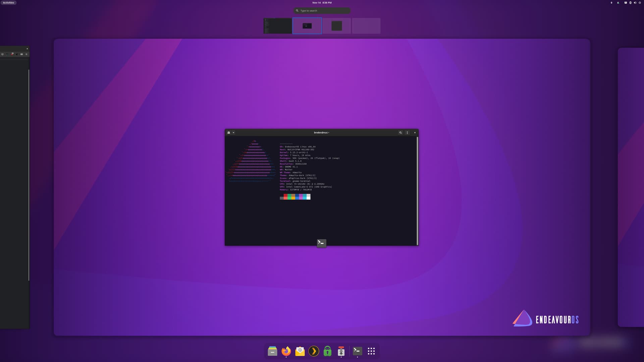Click the terminal window scrollbar
Screen dimensions: 644x362
[417, 191]
